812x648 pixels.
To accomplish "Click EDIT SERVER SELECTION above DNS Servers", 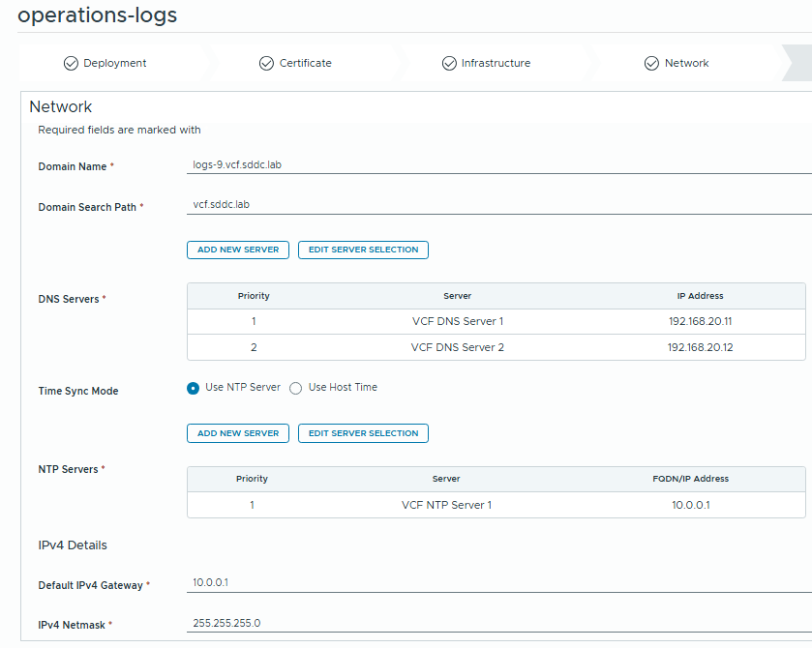I will click(363, 250).
